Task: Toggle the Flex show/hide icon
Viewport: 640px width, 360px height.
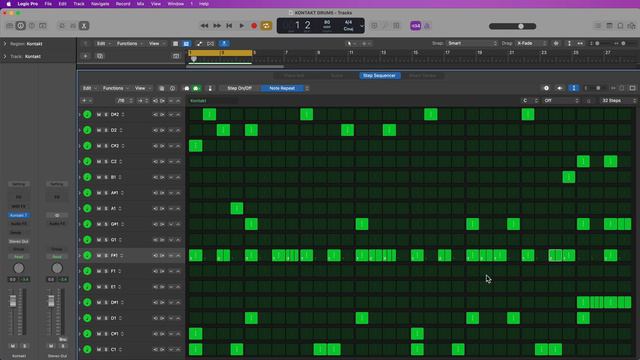Action: pyautogui.click(x=211, y=44)
